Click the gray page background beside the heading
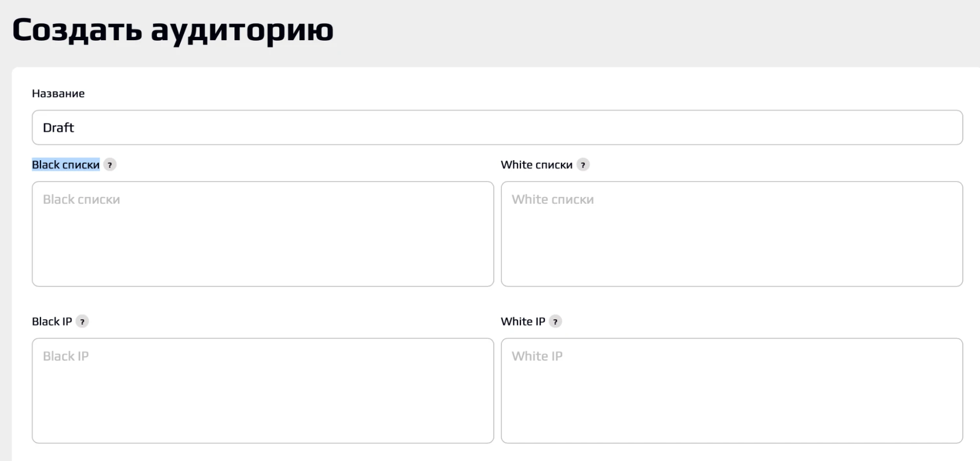 coord(637,32)
